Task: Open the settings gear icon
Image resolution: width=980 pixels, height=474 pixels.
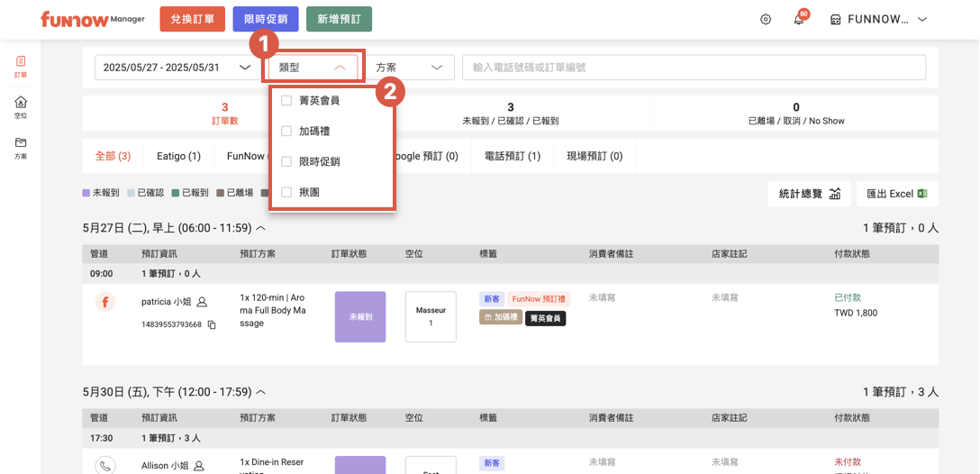Action: 766,20
